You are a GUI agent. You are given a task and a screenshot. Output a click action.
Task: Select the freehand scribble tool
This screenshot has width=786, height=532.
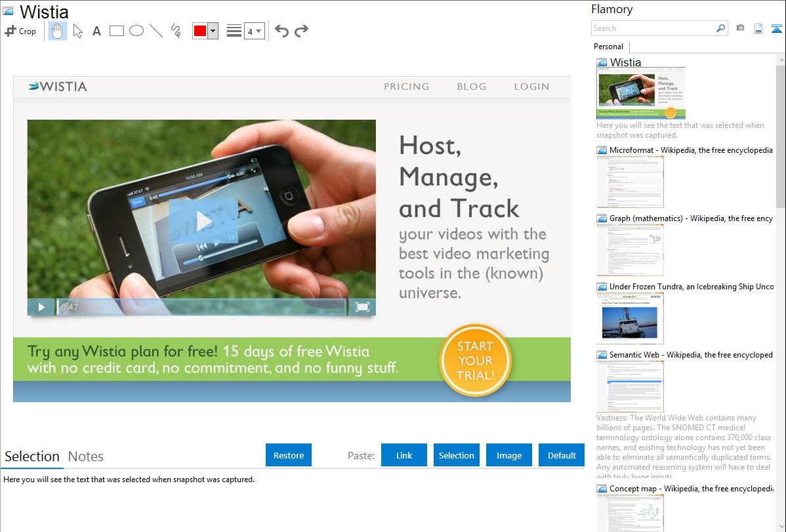pos(176,31)
